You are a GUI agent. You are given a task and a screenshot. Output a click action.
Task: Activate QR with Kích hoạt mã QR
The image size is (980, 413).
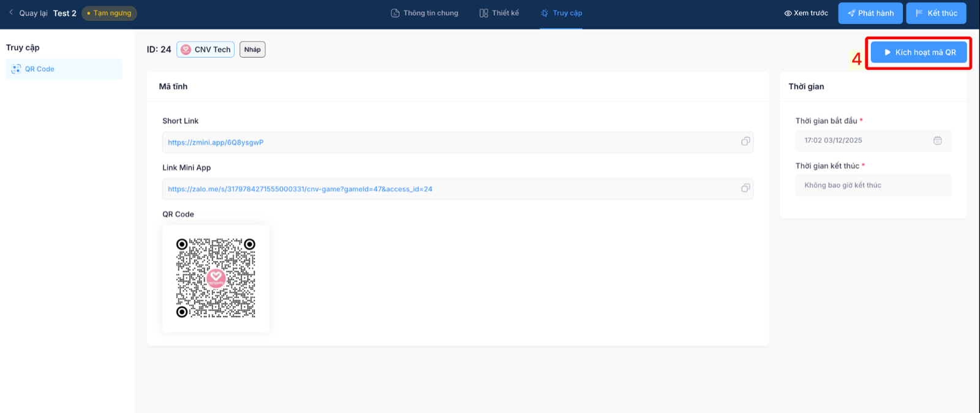(919, 52)
